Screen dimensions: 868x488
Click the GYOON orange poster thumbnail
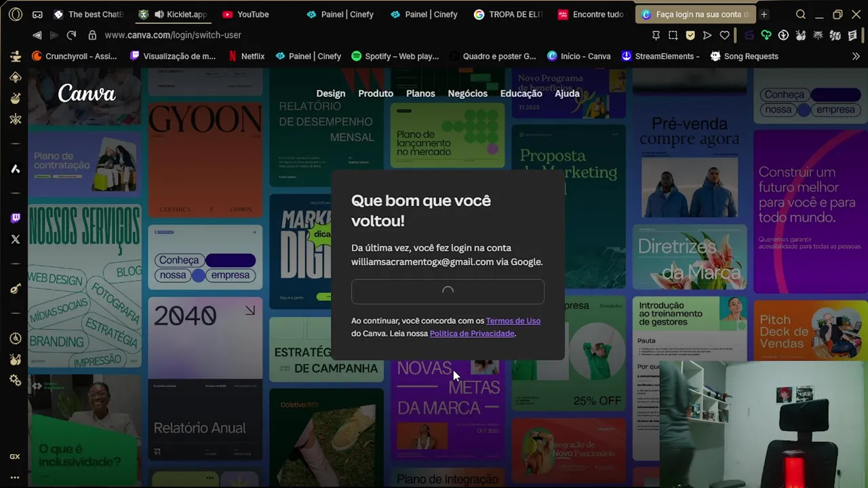point(205,160)
